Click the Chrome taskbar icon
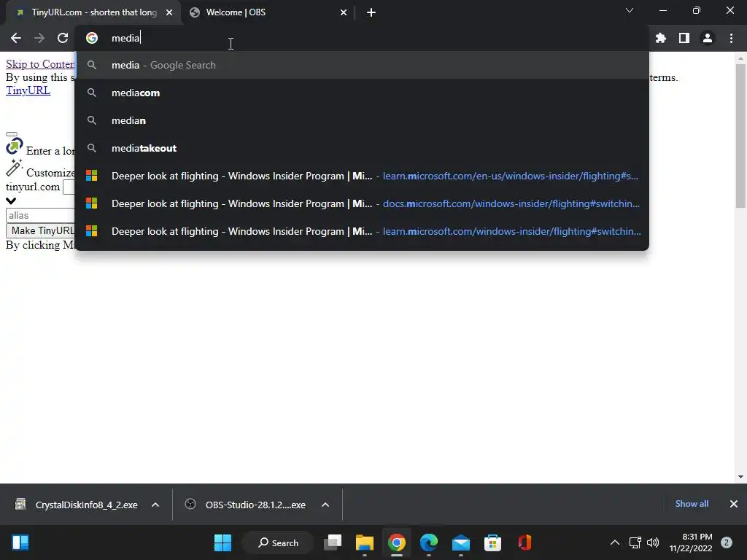 [x=396, y=542]
